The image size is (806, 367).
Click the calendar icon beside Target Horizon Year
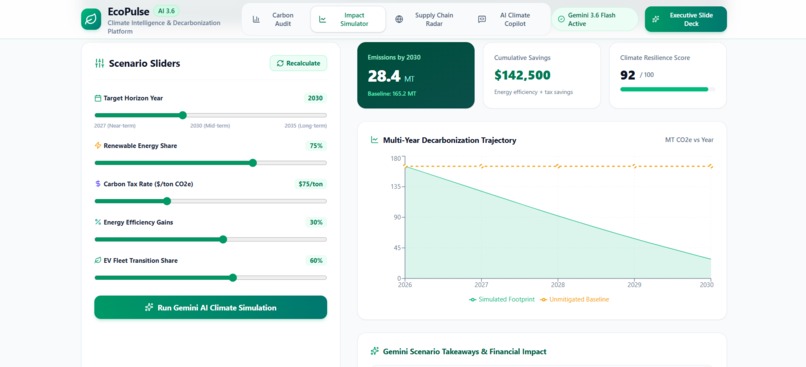[x=98, y=98]
